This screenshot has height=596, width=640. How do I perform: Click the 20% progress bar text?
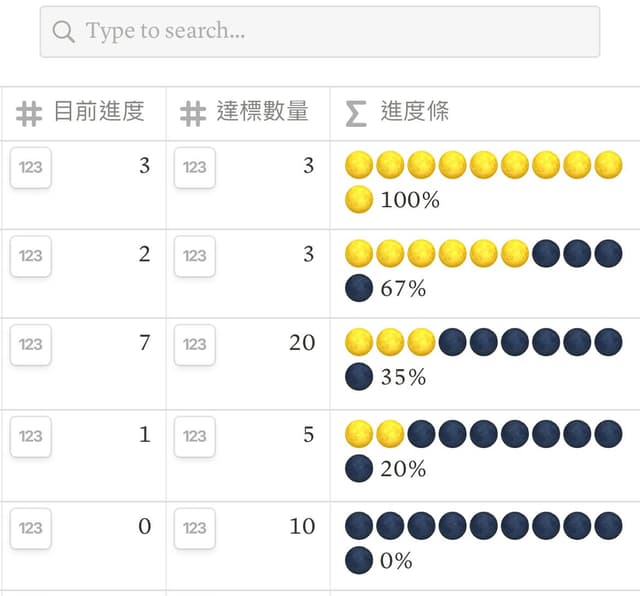(x=403, y=469)
